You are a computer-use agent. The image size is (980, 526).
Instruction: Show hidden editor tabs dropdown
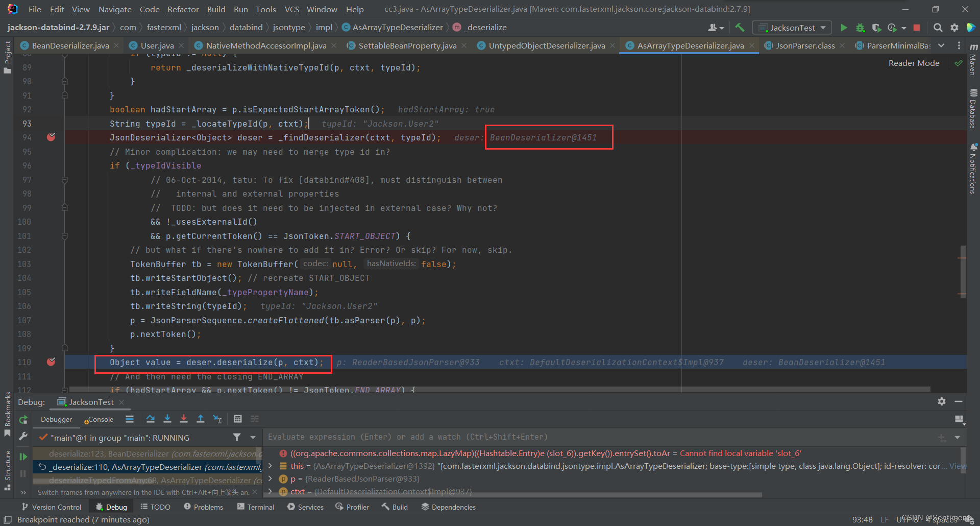(x=941, y=45)
